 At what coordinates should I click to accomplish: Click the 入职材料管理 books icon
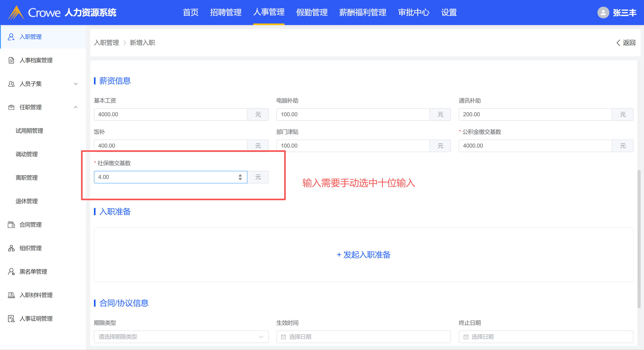pos(11,295)
